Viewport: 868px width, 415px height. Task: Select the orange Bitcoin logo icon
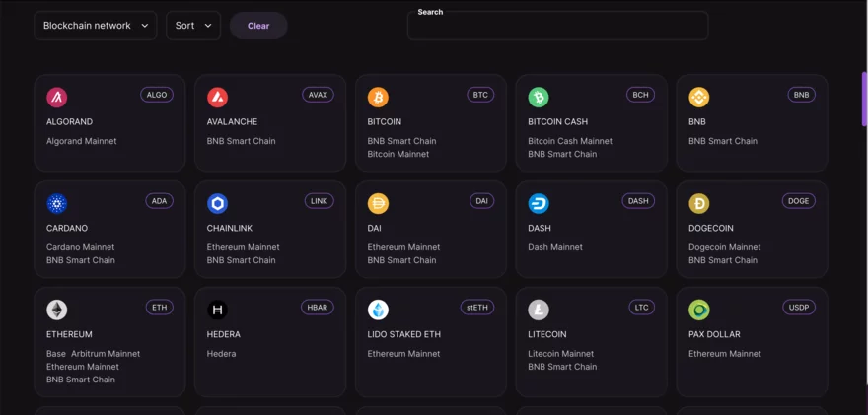(378, 98)
